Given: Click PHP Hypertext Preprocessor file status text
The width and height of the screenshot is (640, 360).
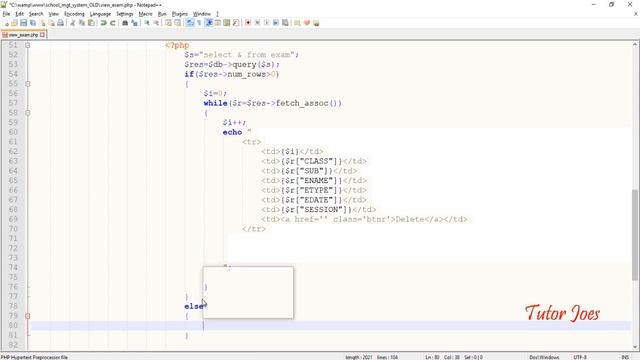Looking at the screenshot, I should click(x=34, y=357).
